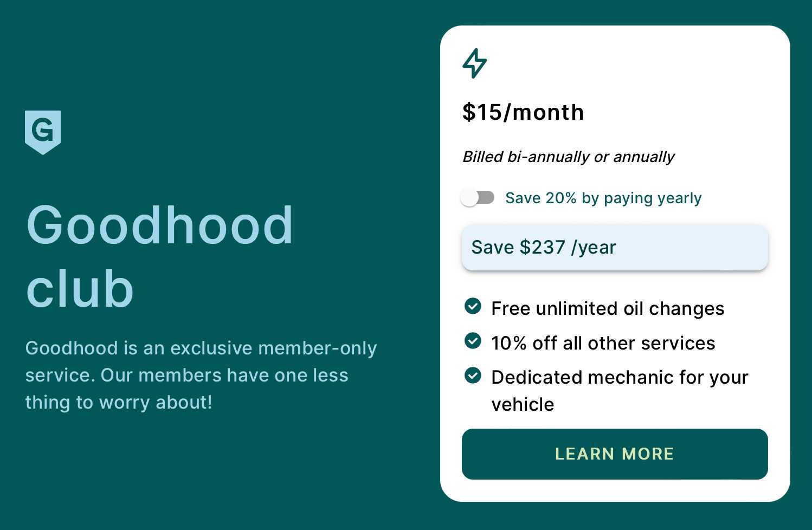Click checkmark beside Free unlimited oil changes

473,306
